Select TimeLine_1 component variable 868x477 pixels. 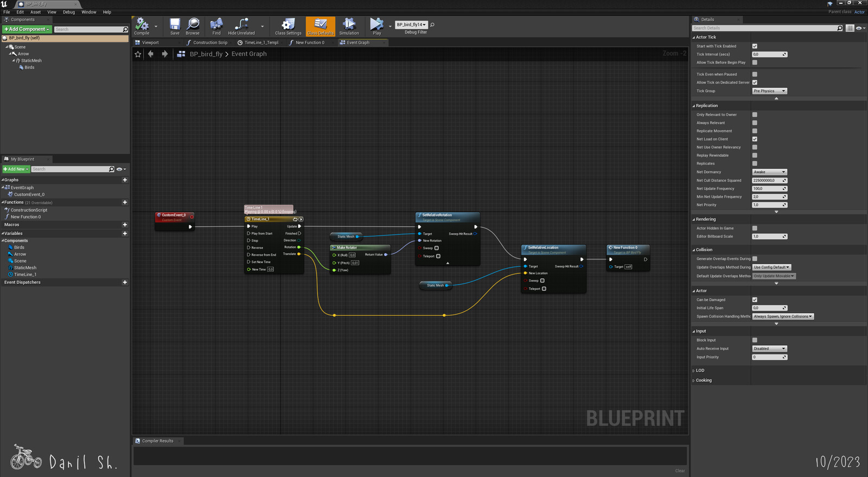click(x=25, y=275)
